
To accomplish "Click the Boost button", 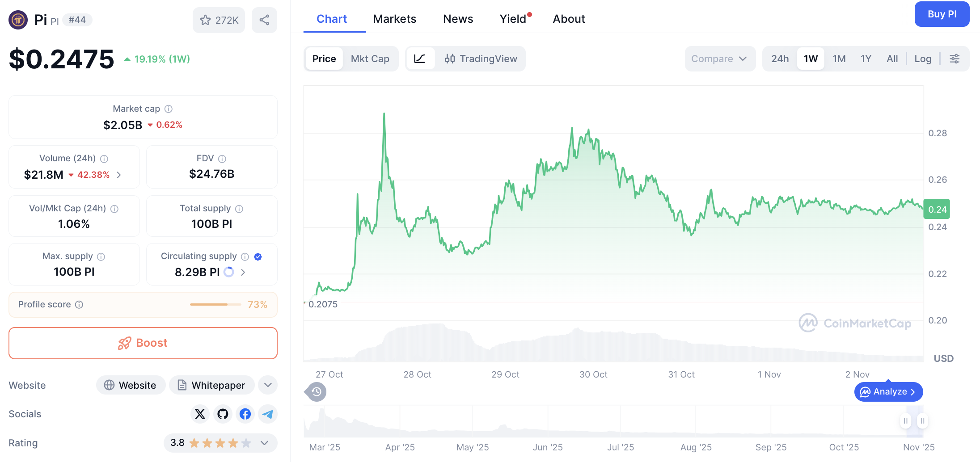I will (143, 343).
